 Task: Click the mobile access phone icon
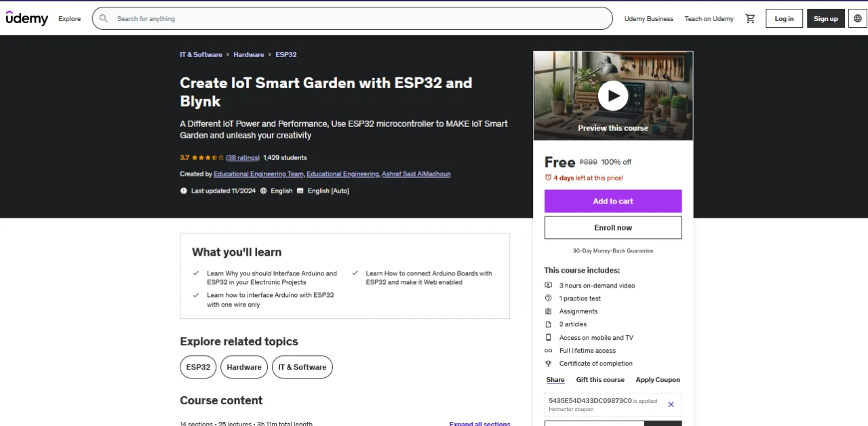549,337
